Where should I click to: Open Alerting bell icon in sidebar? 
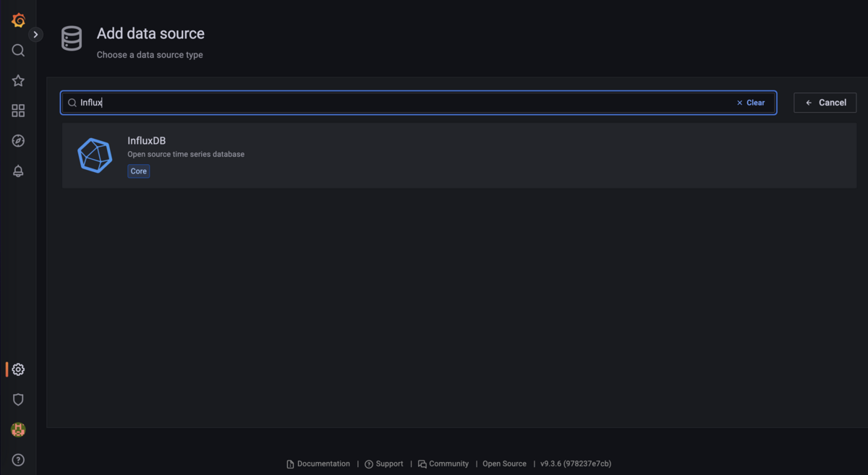pyautogui.click(x=18, y=171)
